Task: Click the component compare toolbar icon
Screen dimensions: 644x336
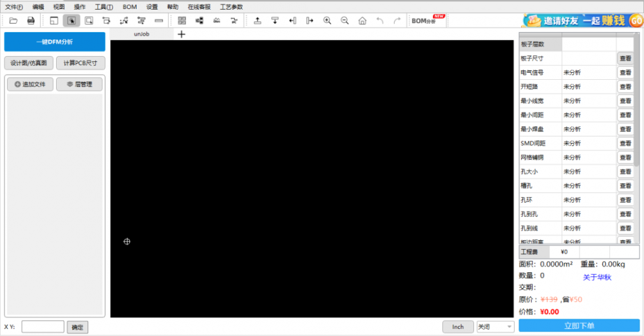Action: [199, 21]
